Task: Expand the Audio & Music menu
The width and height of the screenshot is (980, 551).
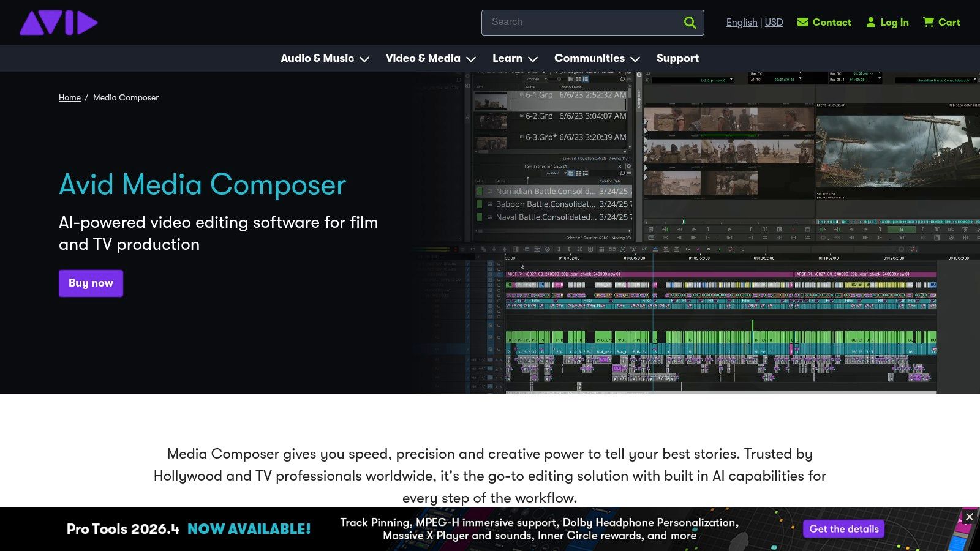Action: [325, 58]
